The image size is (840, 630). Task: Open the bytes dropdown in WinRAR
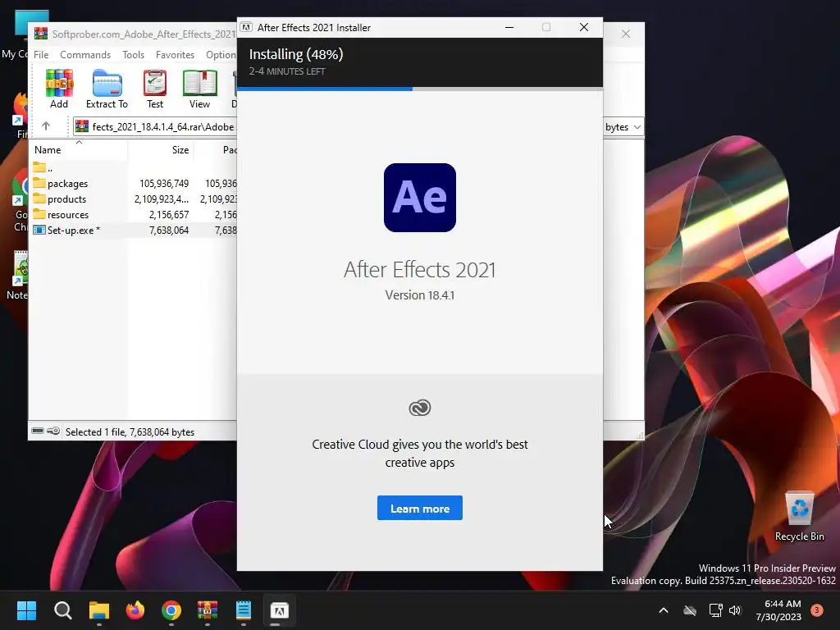click(637, 127)
